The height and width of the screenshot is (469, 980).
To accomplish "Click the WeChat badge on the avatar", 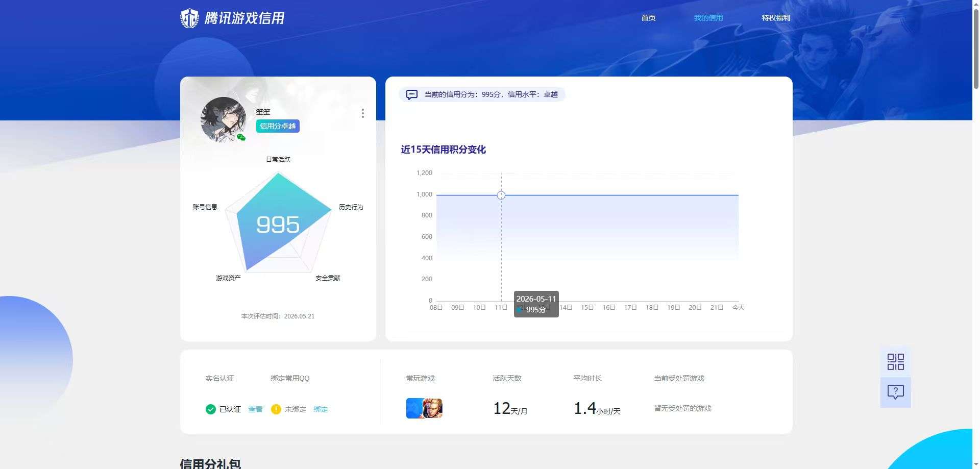I will (241, 137).
